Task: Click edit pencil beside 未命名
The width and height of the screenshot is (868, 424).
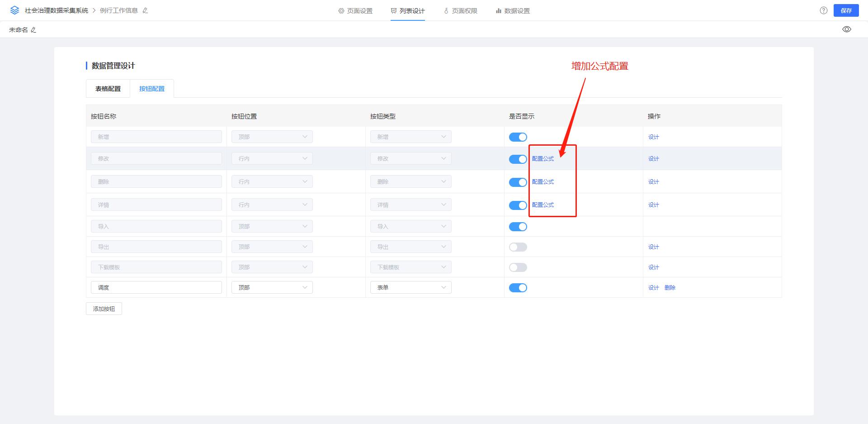Action: pyautogui.click(x=33, y=30)
